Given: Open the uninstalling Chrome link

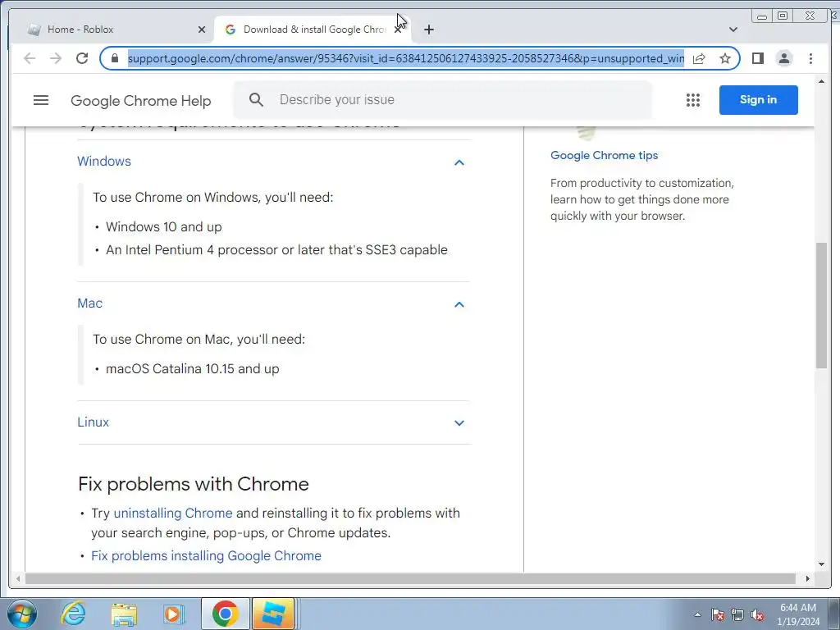Looking at the screenshot, I should (x=173, y=514).
